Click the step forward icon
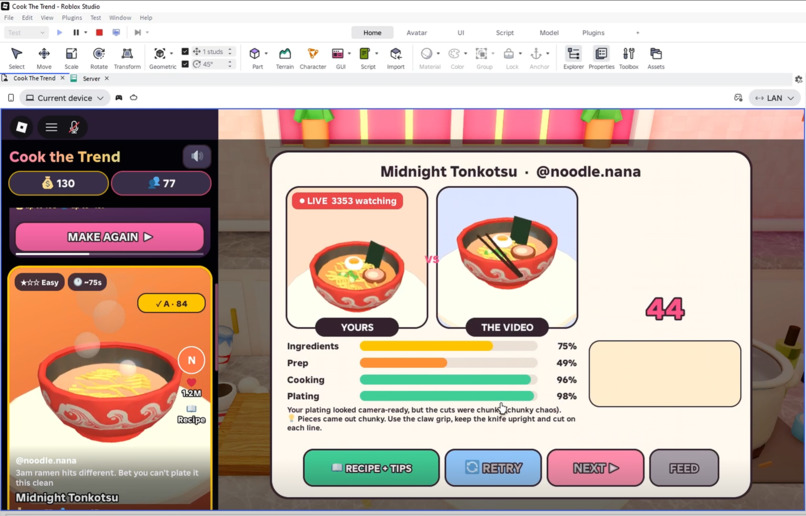This screenshot has height=516, width=806. [x=137, y=32]
